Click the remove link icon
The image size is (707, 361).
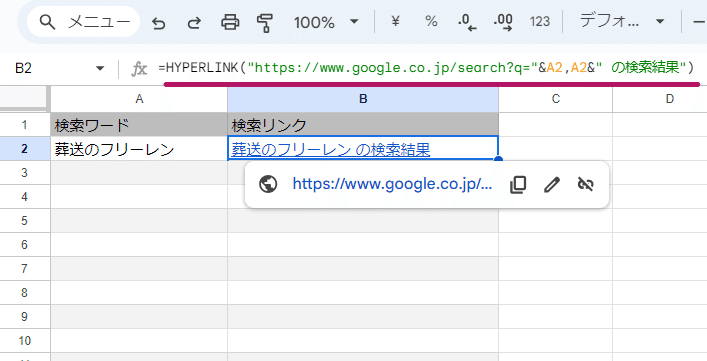pos(586,184)
